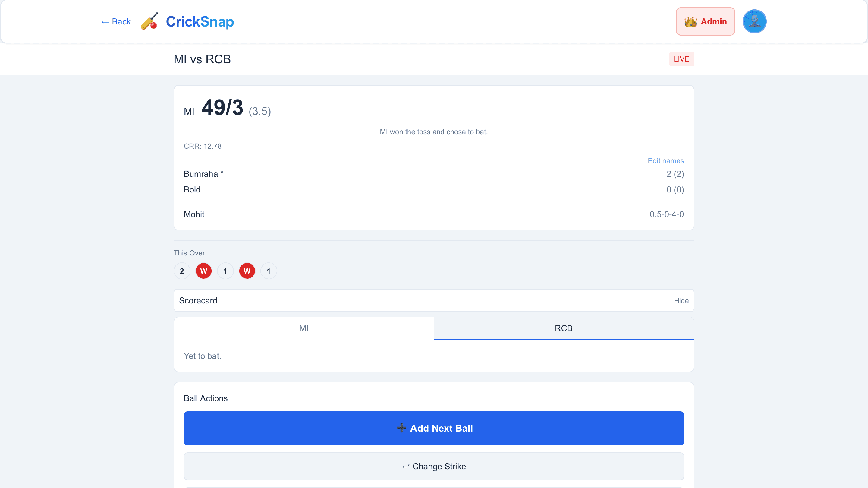Click the last ball chip showing 1
The height and width of the screenshot is (488, 868).
(269, 271)
